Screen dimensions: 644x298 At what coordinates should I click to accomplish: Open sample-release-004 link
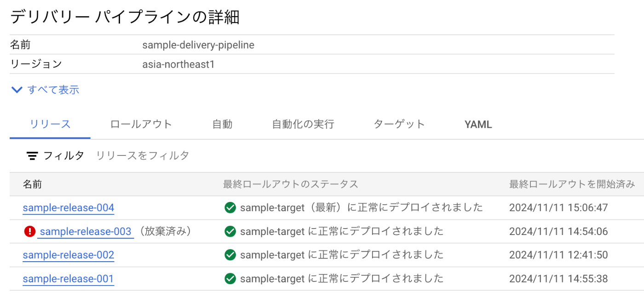(69, 208)
